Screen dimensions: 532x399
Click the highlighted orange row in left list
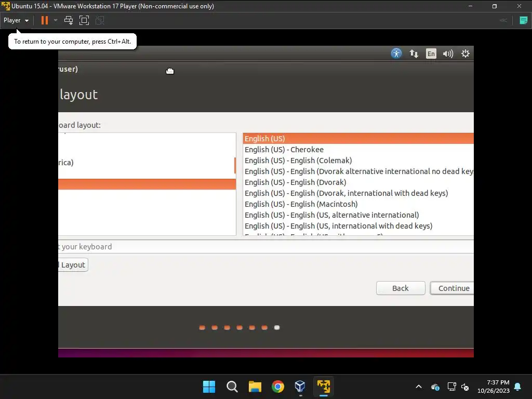(x=147, y=184)
